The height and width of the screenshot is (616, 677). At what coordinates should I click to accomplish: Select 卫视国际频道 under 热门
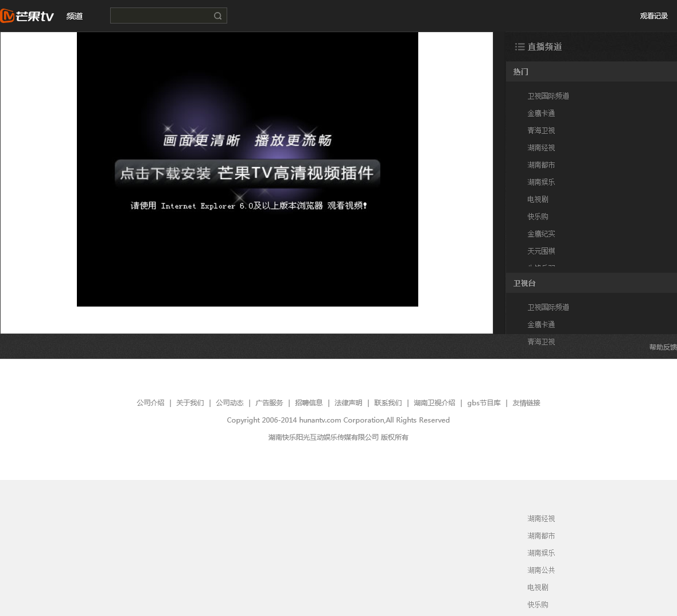click(548, 96)
